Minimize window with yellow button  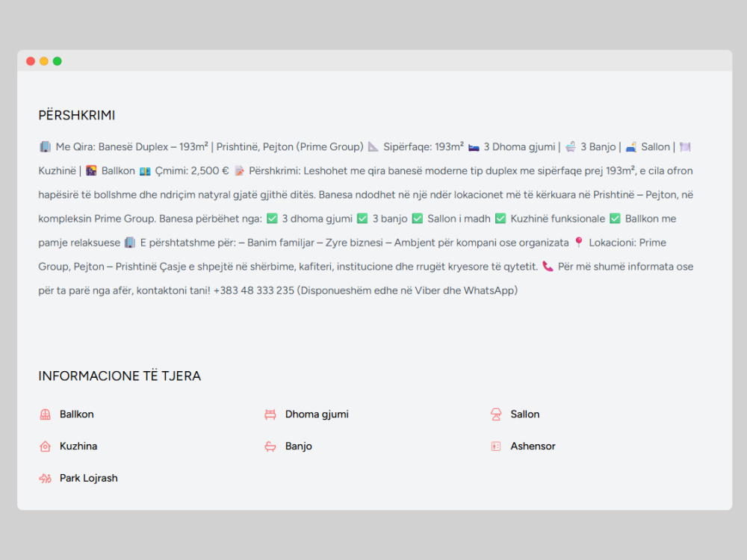tap(44, 61)
